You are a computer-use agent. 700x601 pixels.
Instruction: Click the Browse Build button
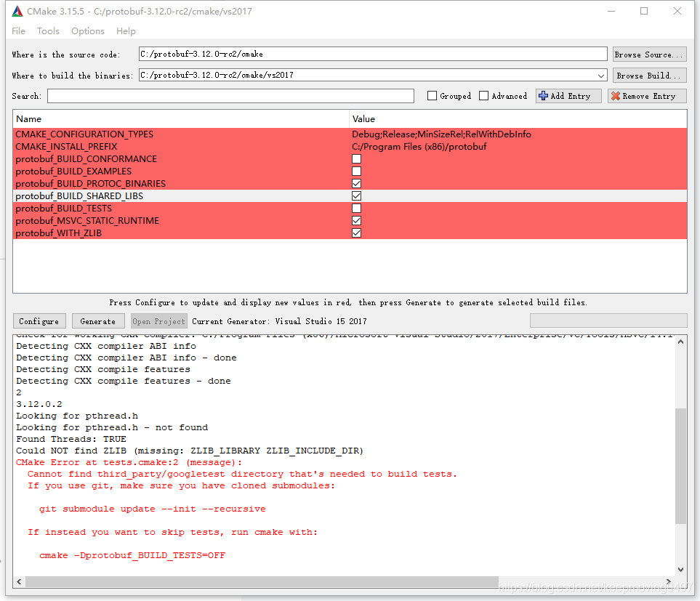(650, 76)
